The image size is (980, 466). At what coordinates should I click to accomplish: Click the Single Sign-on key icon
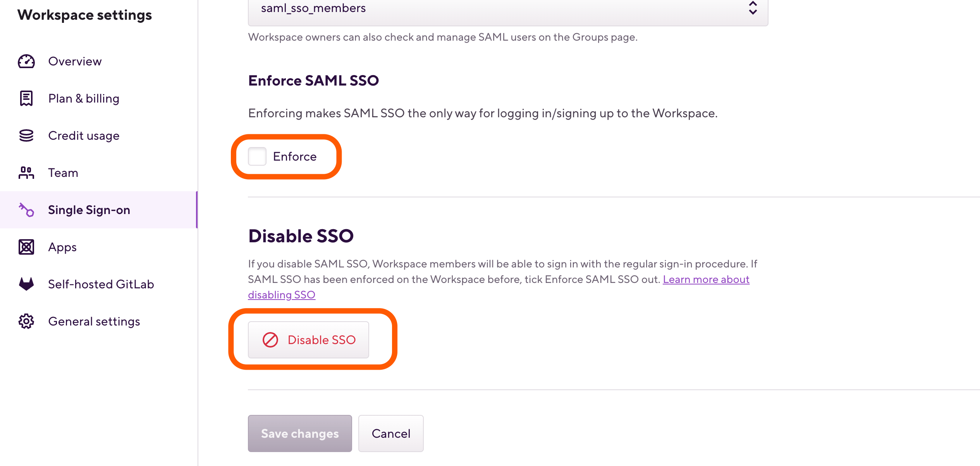click(26, 210)
